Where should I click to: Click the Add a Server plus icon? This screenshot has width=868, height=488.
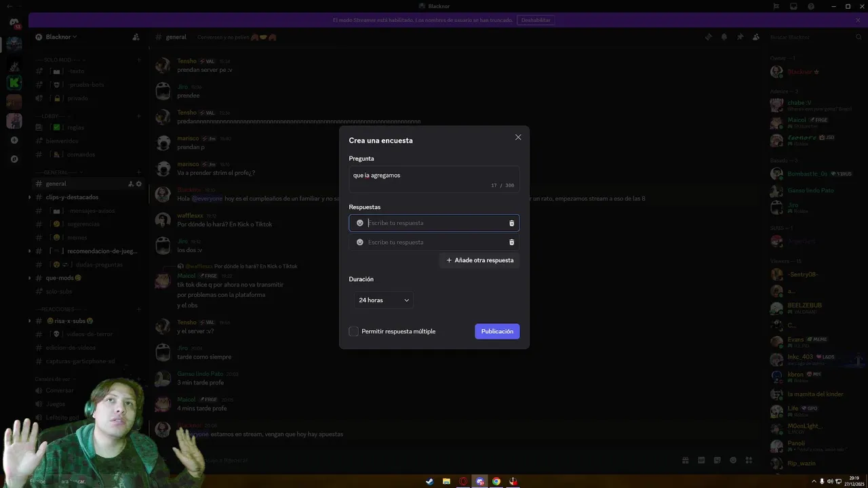click(14, 140)
